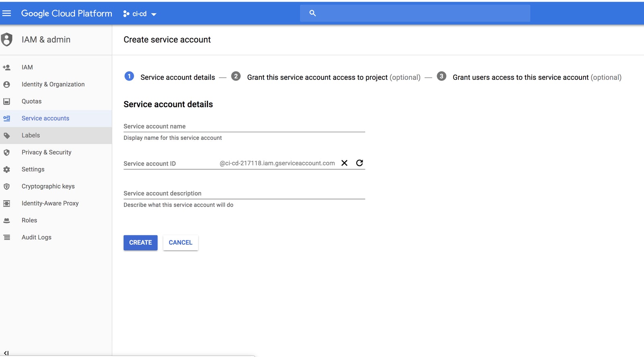Click the @ci-cd-217118.iam.gserviceaccount.com suffix text
Screen dimensions: 644x357
[277, 163]
